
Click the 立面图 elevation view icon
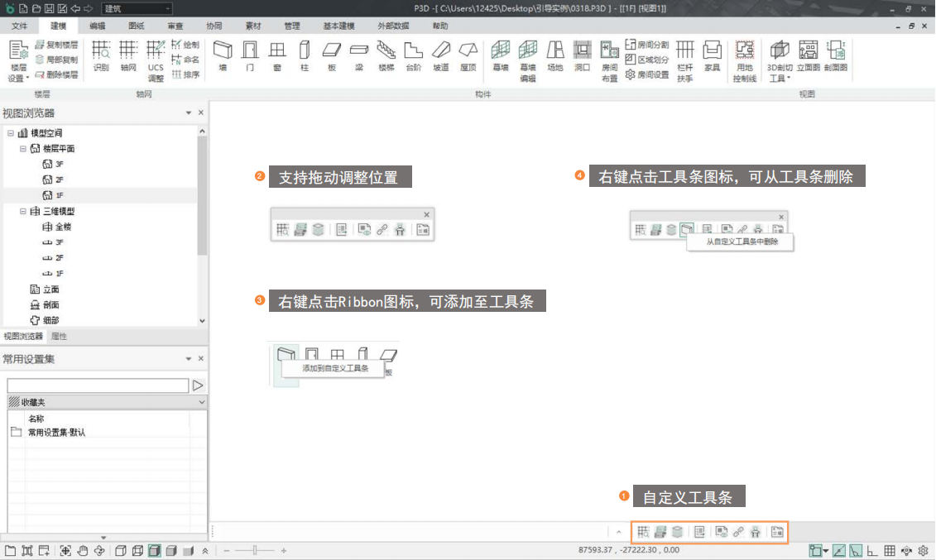(x=808, y=55)
